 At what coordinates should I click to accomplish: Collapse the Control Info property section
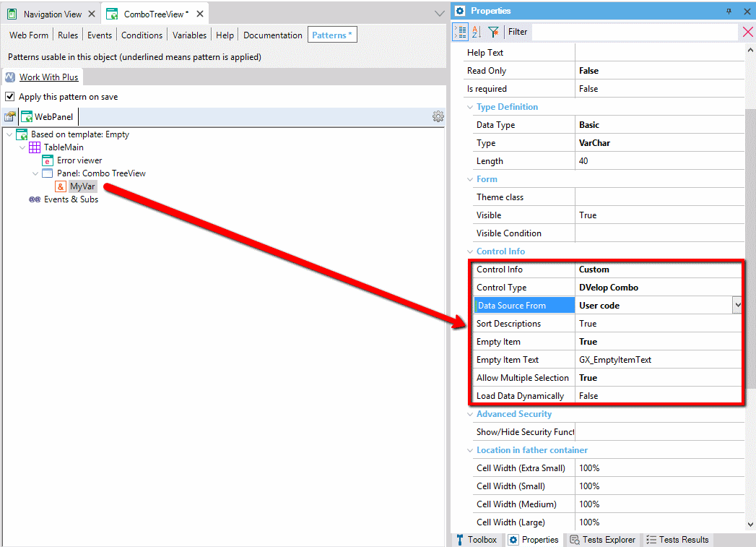[x=470, y=251]
